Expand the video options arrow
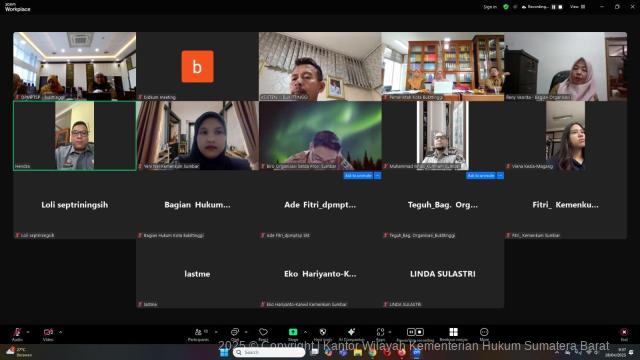This screenshot has width=640, height=360. (60, 332)
